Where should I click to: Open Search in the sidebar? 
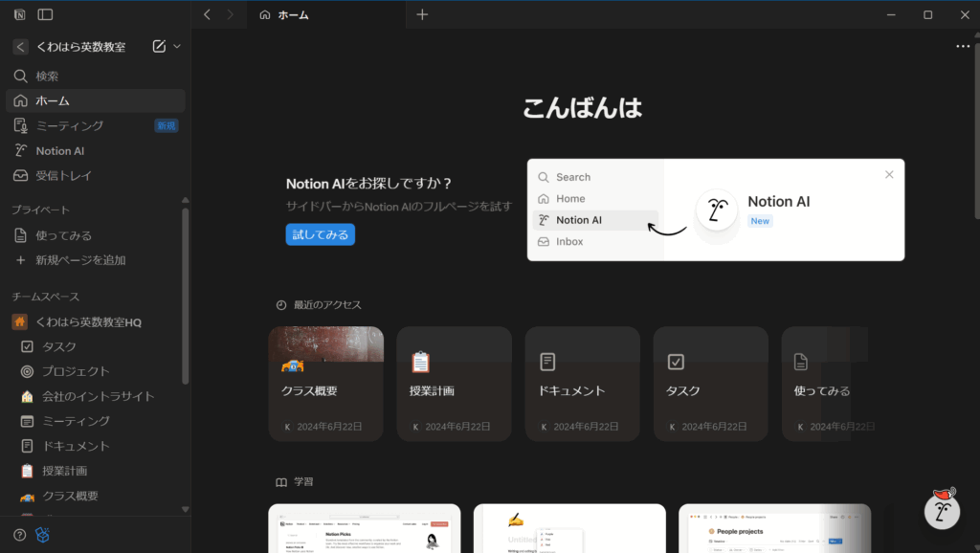pyautogui.click(x=48, y=76)
